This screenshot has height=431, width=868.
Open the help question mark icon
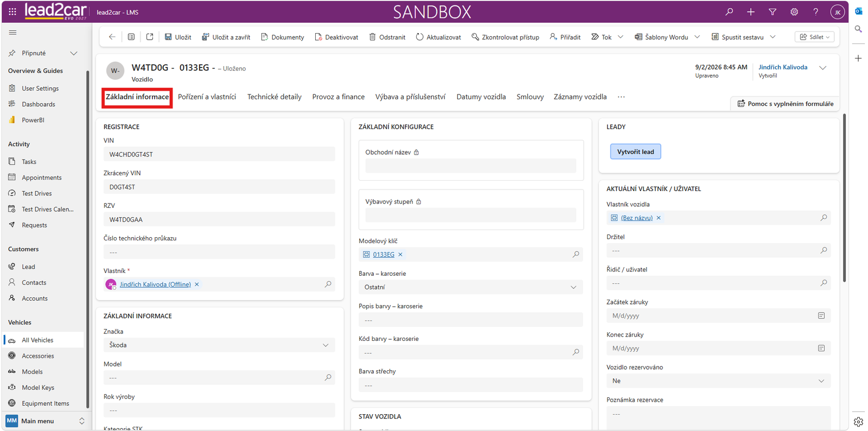[x=815, y=11]
